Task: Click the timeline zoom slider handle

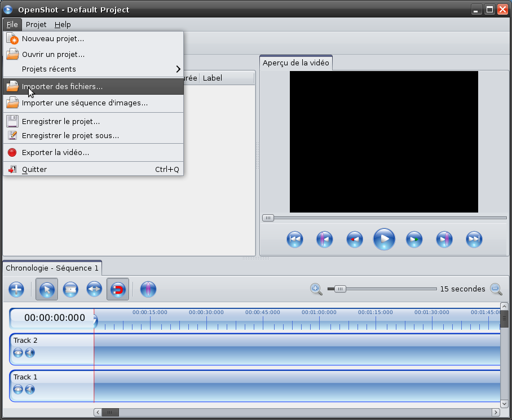Action: 339,289
